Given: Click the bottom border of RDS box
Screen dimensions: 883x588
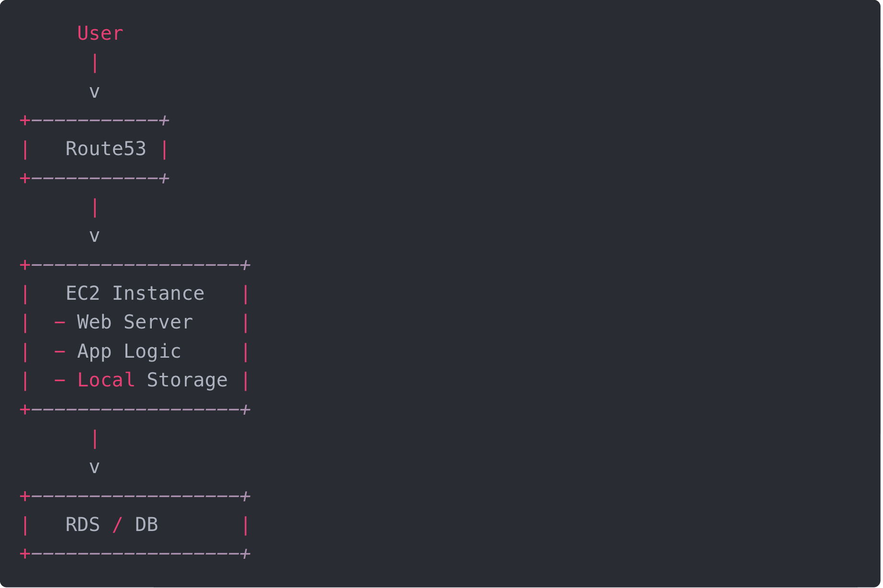Looking at the screenshot, I should [135, 554].
